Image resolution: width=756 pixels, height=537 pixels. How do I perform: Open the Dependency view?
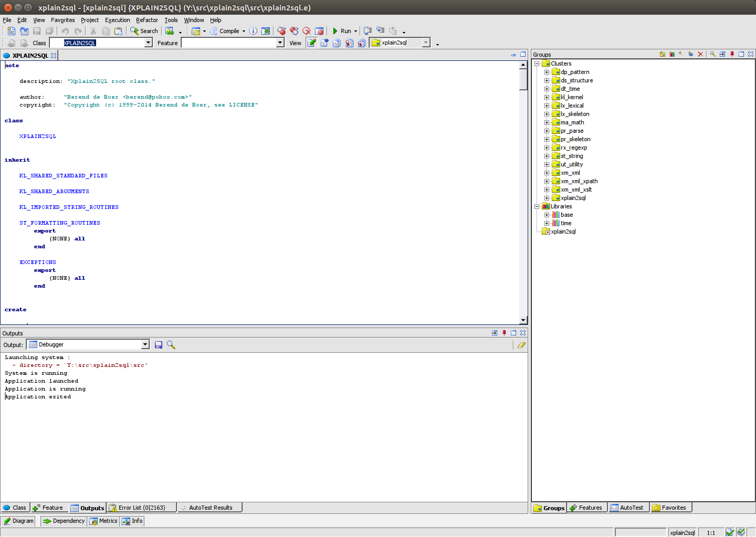(x=63, y=521)
